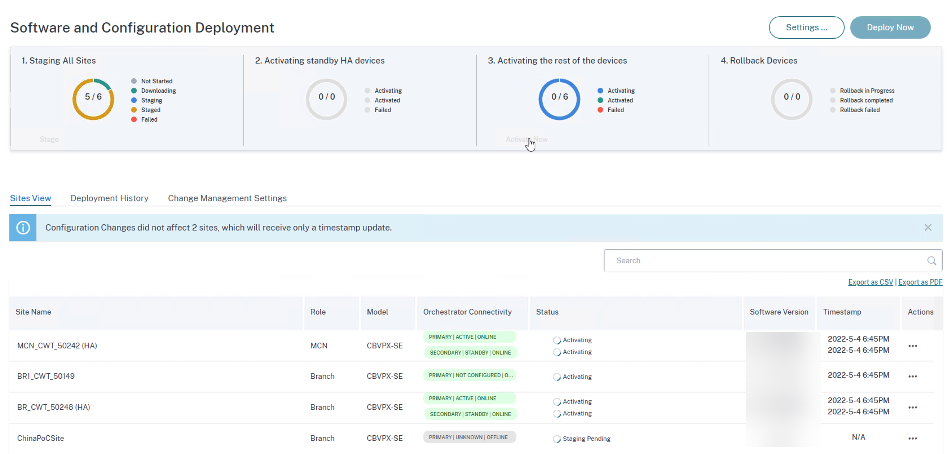Click the 0/6 activating devices donut
Screen dimensions: 949x454
pos(559,99)
